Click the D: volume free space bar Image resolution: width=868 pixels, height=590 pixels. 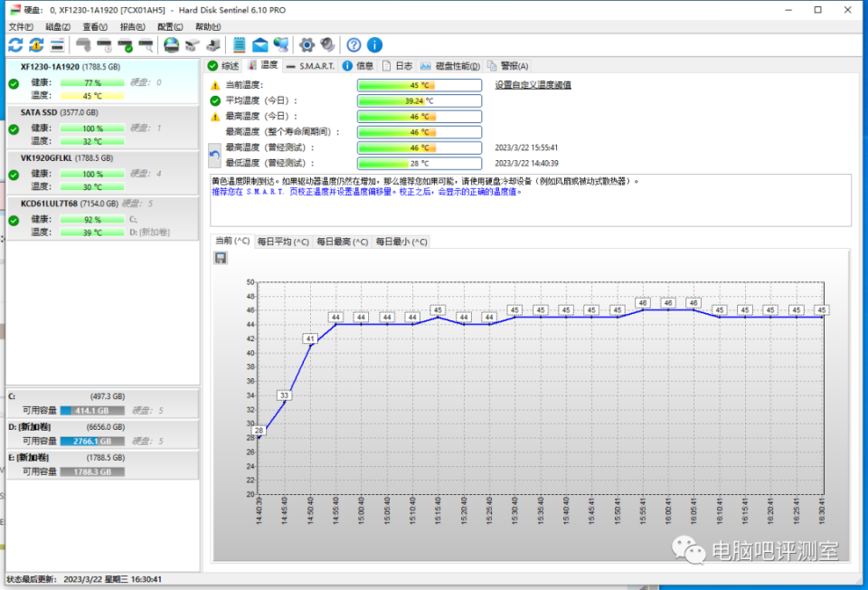(x=93, y=441)
